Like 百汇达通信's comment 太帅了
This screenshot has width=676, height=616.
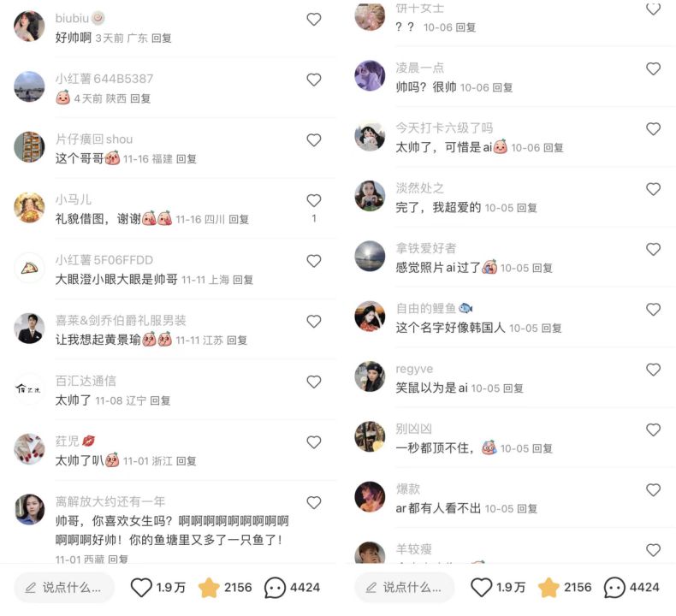pyautogui.click(x=314, y=382)
